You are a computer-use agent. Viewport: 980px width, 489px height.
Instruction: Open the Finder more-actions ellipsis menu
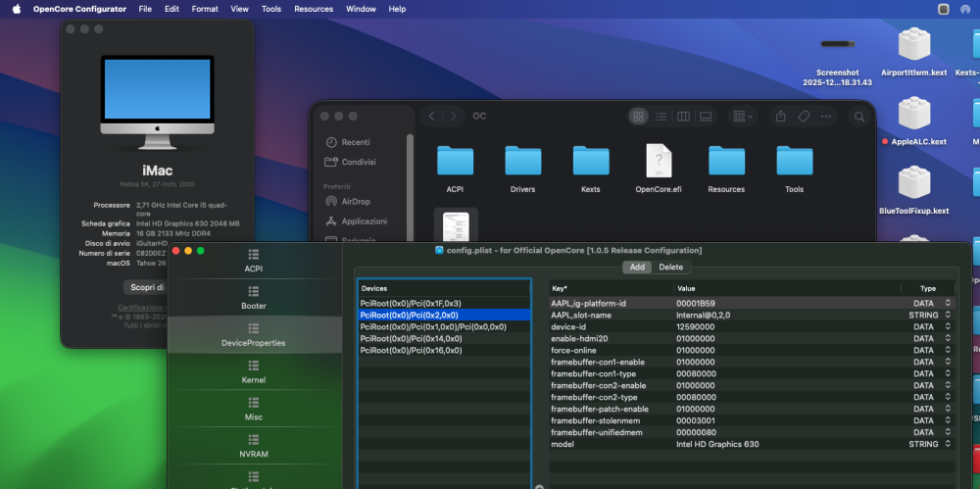pyautogui.click(x=826, y=117)
